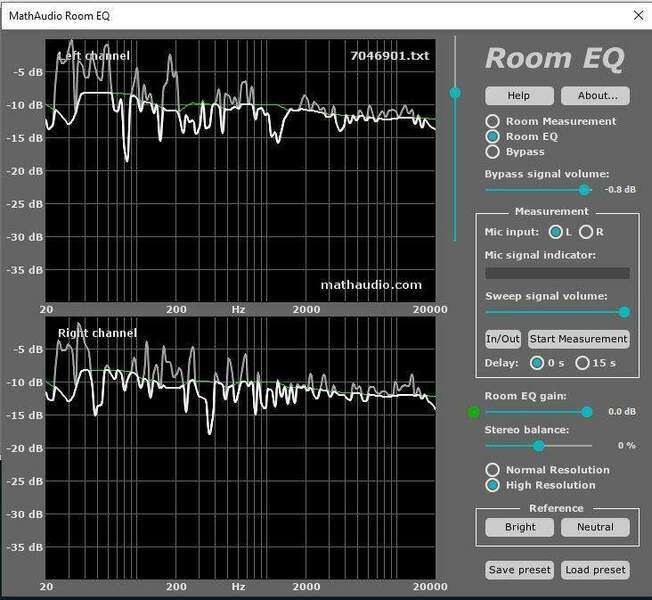Open the About... dialog
Screen dimensions: 652x600
click(x=595, y=96)
